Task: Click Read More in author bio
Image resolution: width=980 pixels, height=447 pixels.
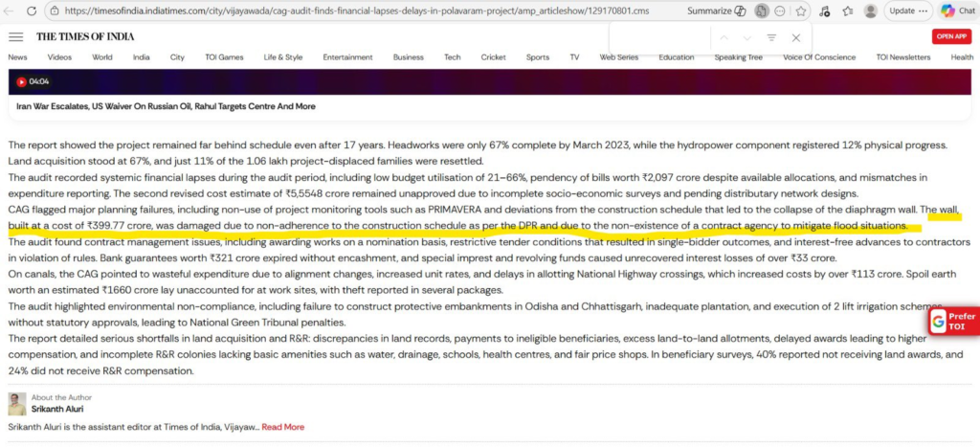Action: coord(282,427)
